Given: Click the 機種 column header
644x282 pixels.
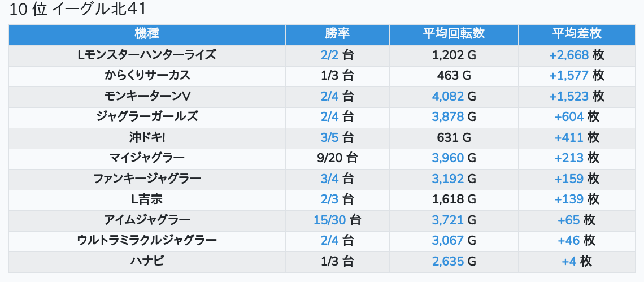Looking at the screenshot, I should click(147, 34).
